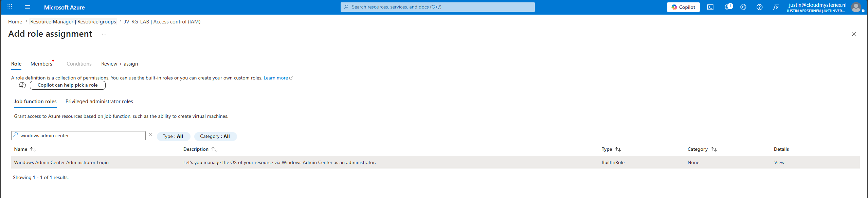The width and height of the screenshot is (868, 198).
Task: Select Windows Admin Center Administrator Login role
Action: tap(61, 162)
